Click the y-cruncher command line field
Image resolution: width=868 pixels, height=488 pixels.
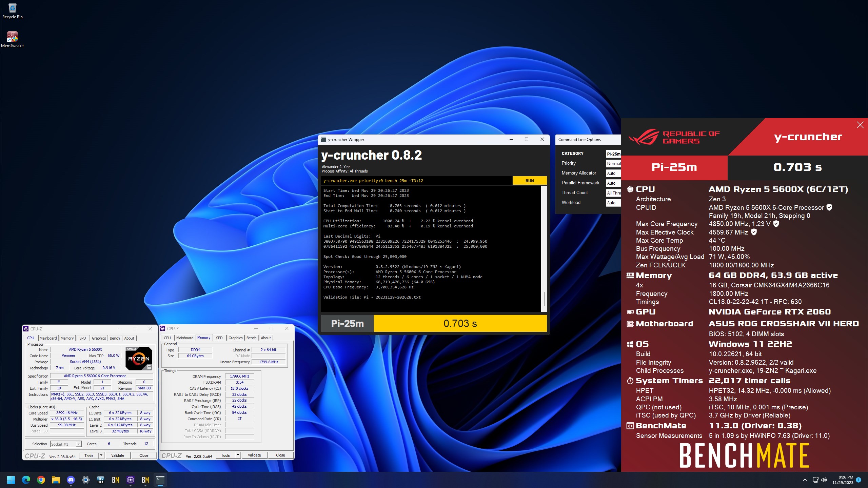click(416, 181)
